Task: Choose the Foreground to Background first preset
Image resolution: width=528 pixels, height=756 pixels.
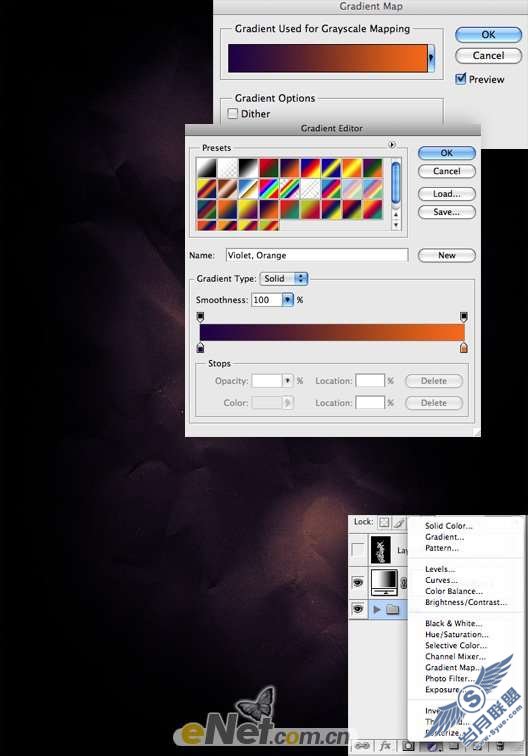Action: point(206,168)
